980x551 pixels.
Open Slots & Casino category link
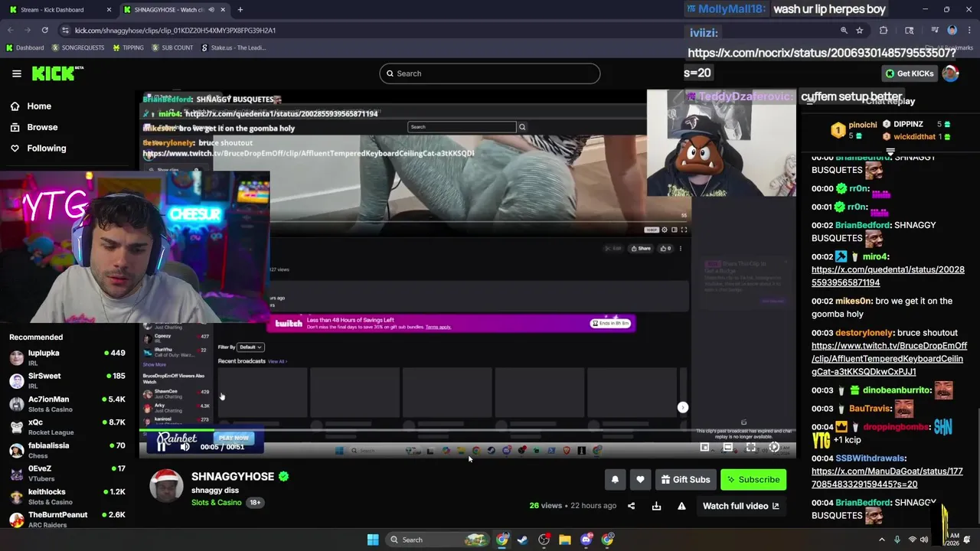(x=217, y=503)
